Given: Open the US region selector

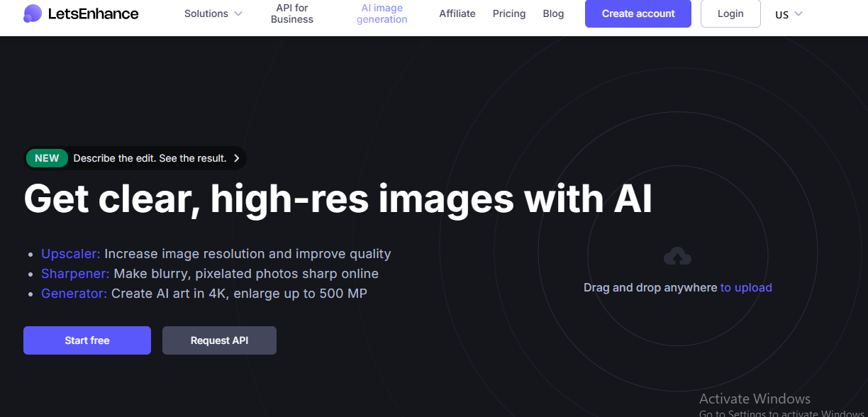Looking at the screenshot, I should click(789, 14).
